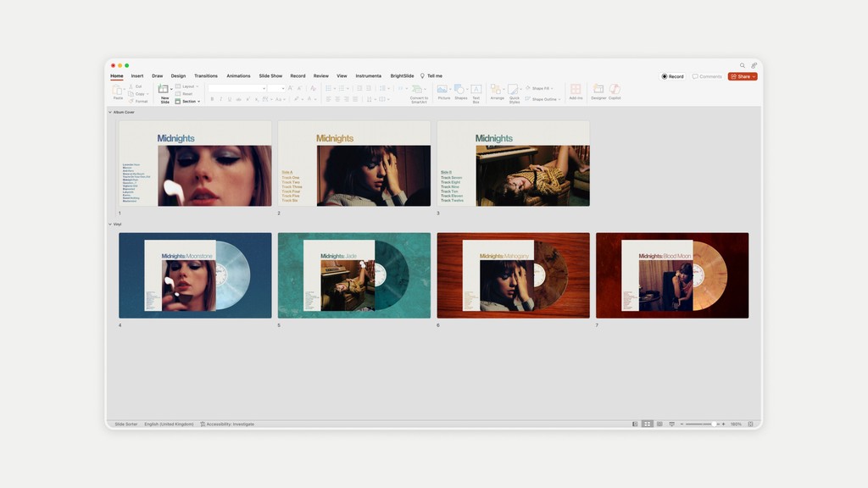This screenshot has height=488, width=868.
Task: Start presenting via the Slide Show status icon
Action: point(672,424)
